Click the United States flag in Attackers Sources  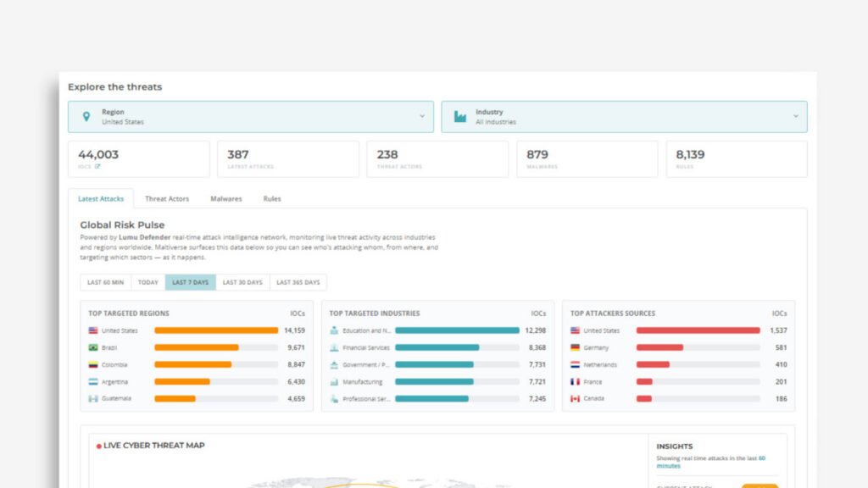576,330
